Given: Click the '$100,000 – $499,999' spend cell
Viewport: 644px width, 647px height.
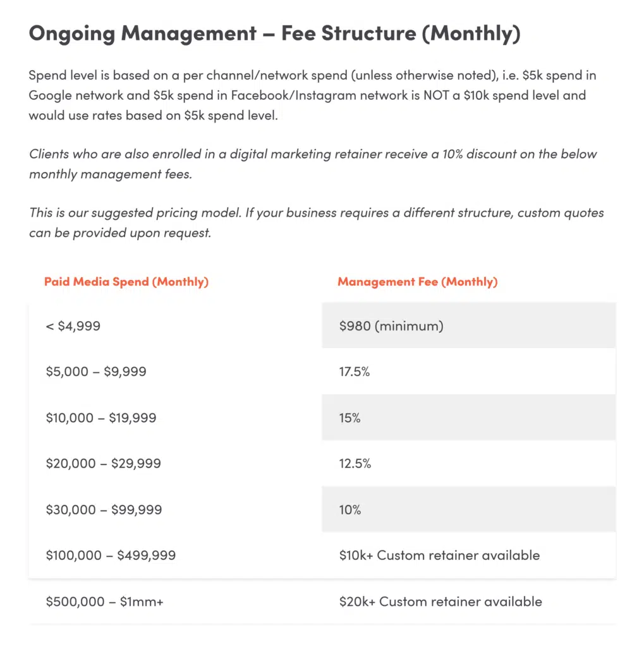Looking at the screenshot, I should click(x=111, y=555).
